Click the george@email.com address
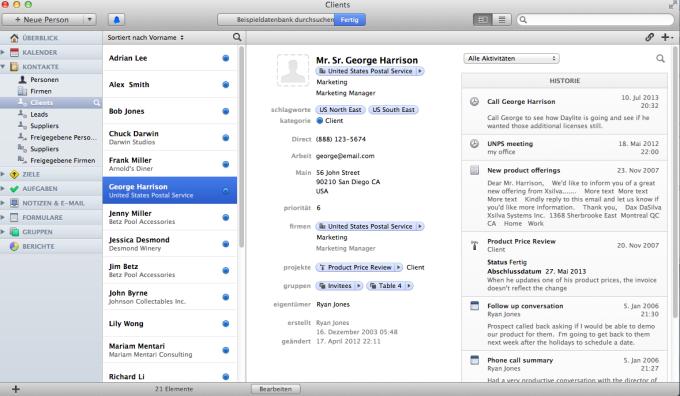This screenshot has height=396, width=680. (x=345, y=156)
